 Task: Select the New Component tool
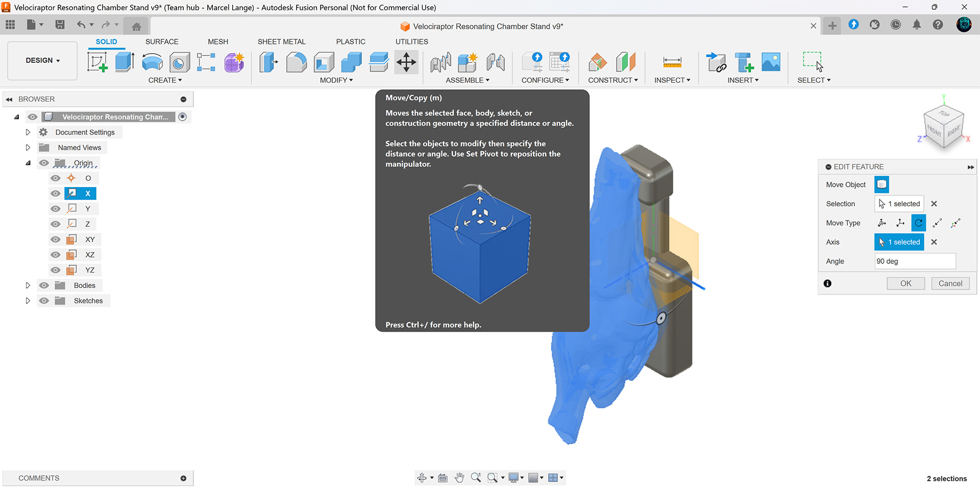468,62
